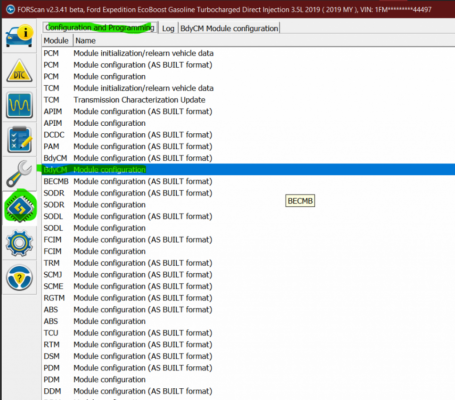Select TCU Module configuration (AS BUILT format)
455x400 pixels.
click(248, 333)
